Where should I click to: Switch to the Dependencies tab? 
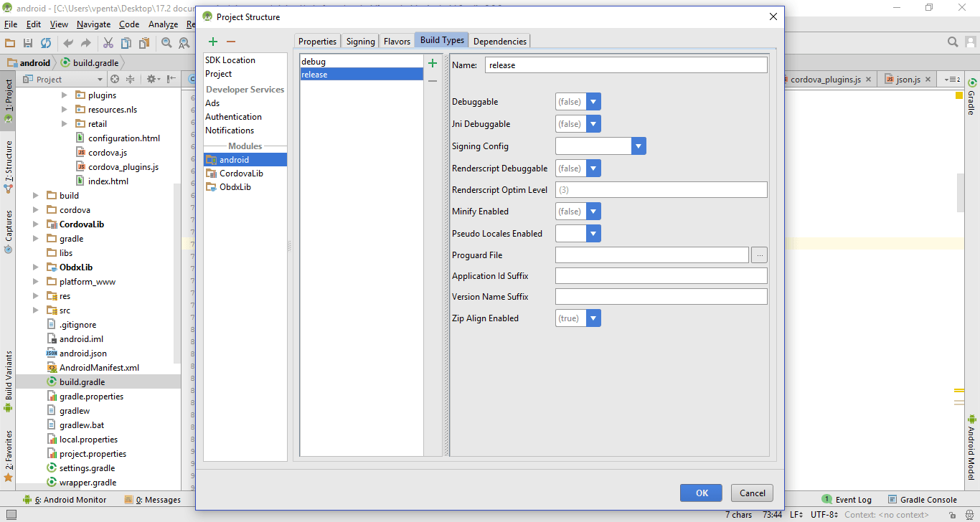coord(500,42)
